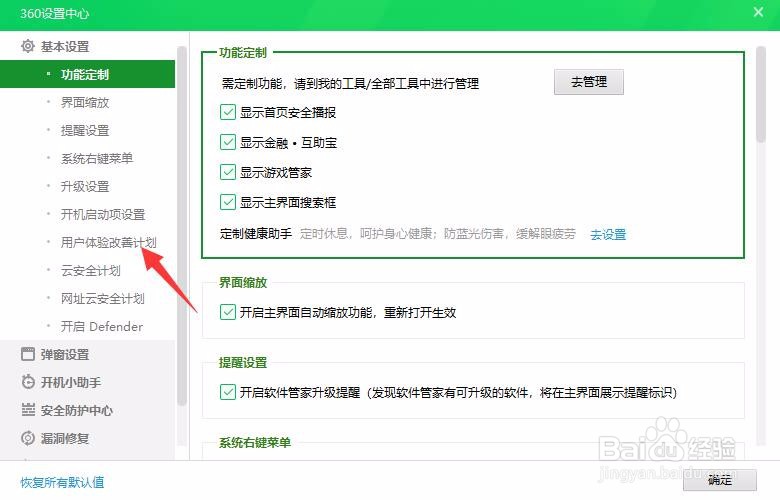Expand the 弹窗设置 category
The image size is (780, 500).
coord(65,354)
